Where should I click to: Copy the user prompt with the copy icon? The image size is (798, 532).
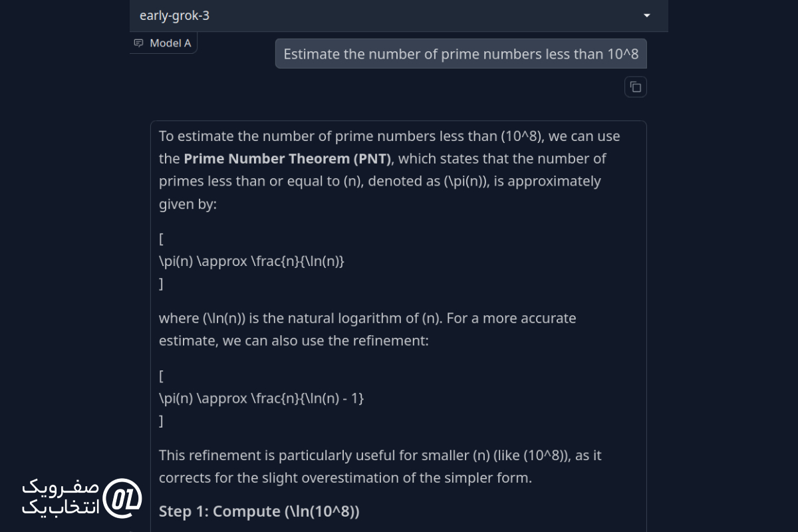[636, 86]
